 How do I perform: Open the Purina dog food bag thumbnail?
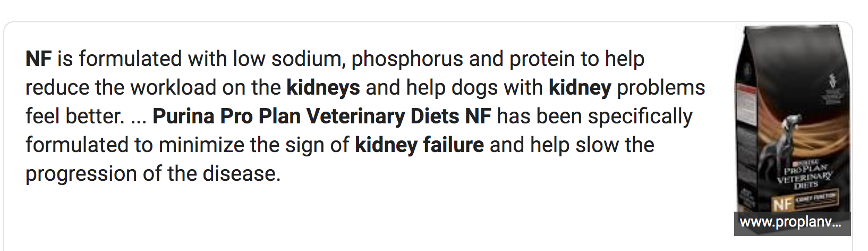pos(793,129)
